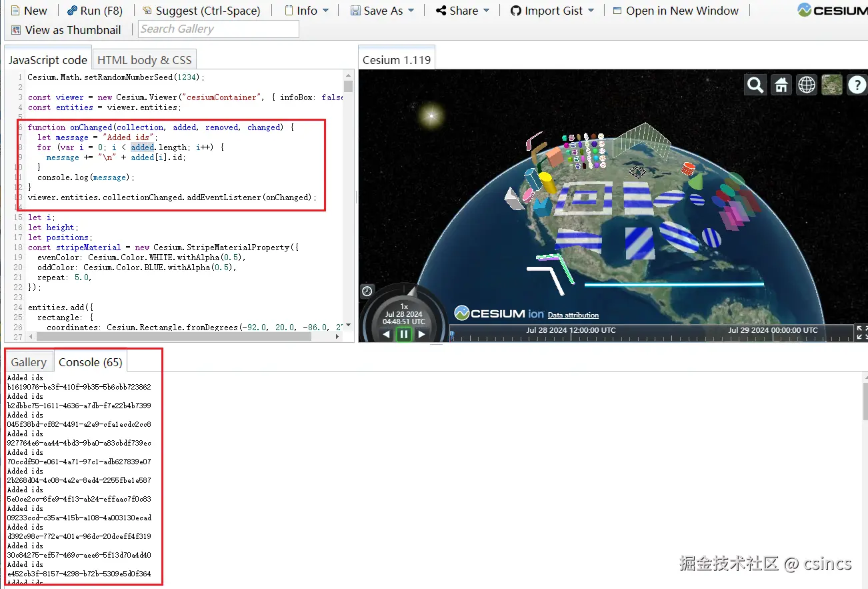
Task: Open the Import Gist dropdown
Action: (x=552, y=11)
